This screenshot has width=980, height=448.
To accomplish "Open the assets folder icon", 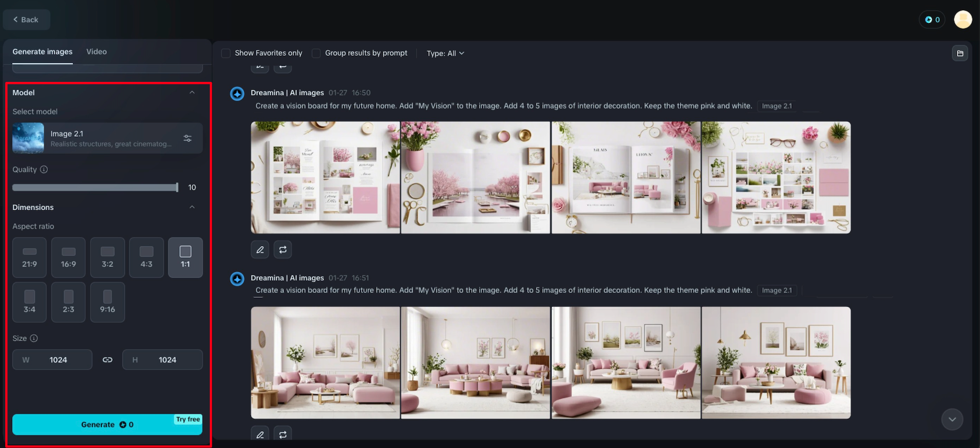I will [x=960, y=53].
